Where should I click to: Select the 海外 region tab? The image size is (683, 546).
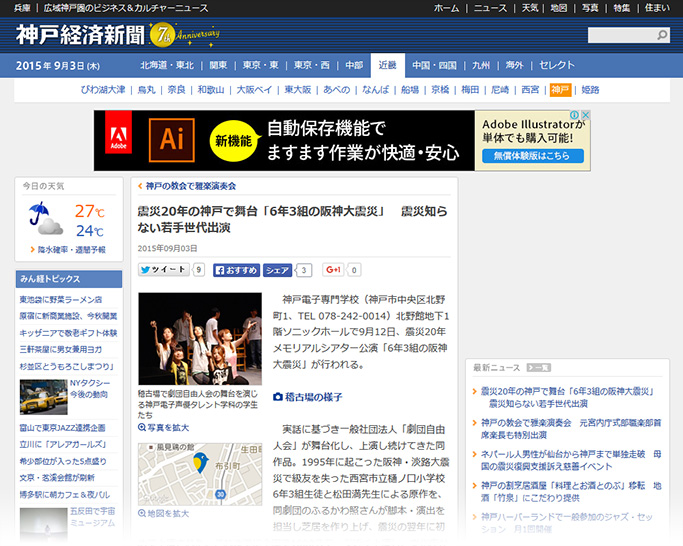(x=514, y=65)
